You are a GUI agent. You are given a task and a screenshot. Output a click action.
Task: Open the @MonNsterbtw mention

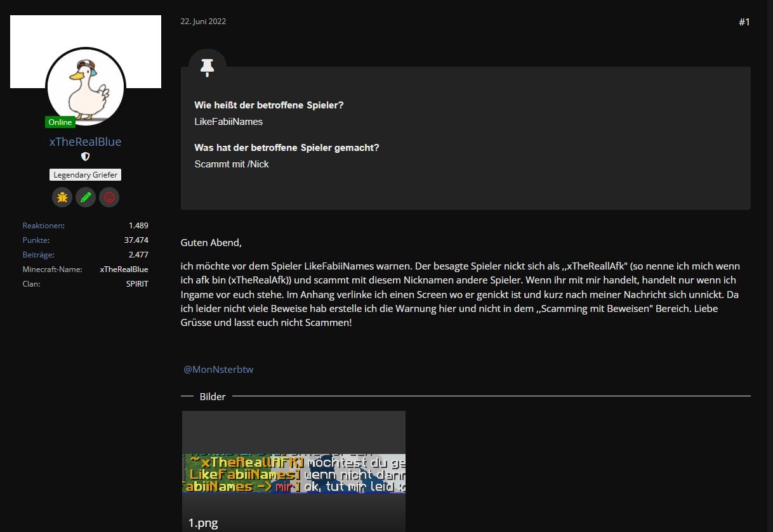(218, 369)
